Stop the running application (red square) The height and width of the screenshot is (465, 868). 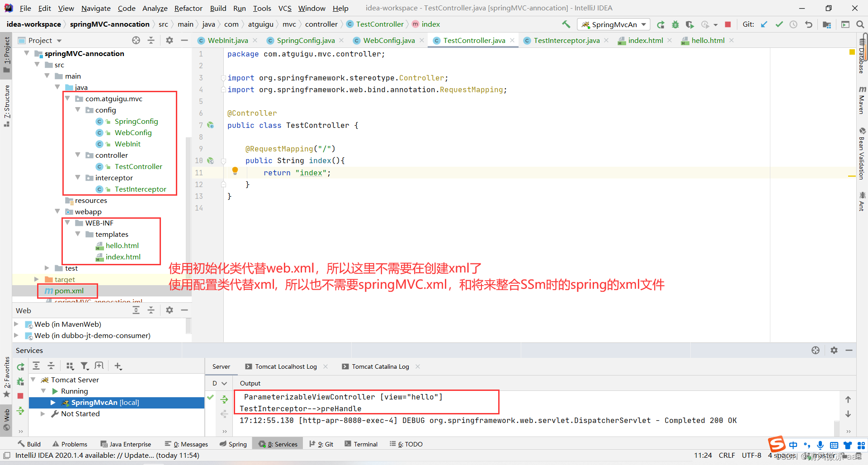(x=728, y=24)
